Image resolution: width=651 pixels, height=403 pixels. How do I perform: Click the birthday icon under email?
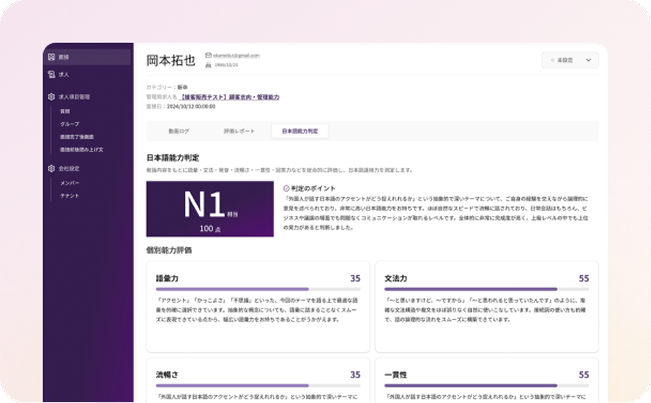[x=208, y=64]
